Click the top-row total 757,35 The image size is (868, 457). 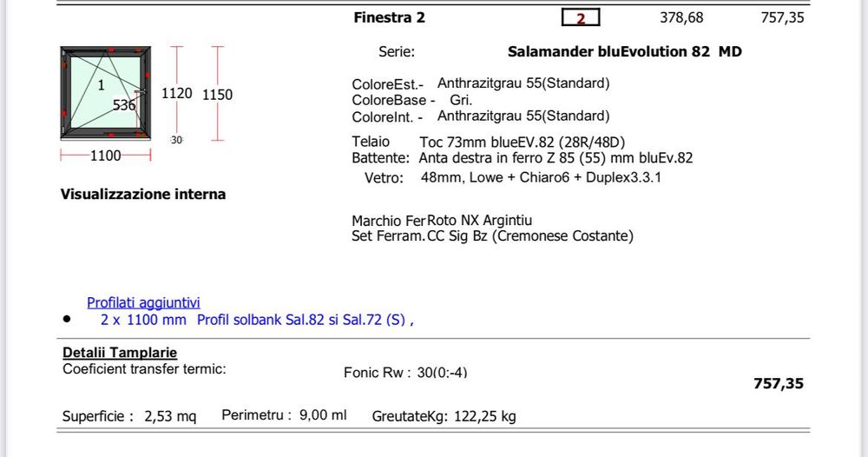tap(782, 17)
